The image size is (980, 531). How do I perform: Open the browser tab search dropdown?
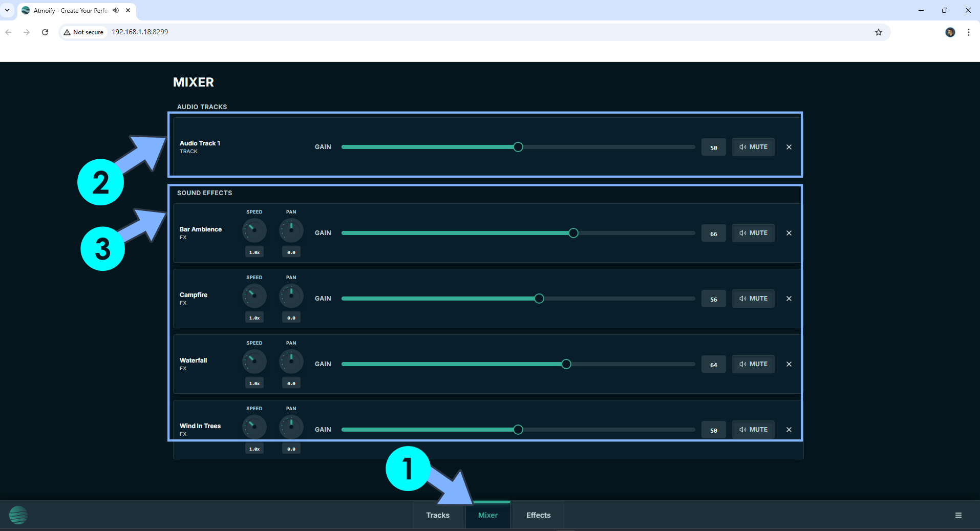pos(7,10)
